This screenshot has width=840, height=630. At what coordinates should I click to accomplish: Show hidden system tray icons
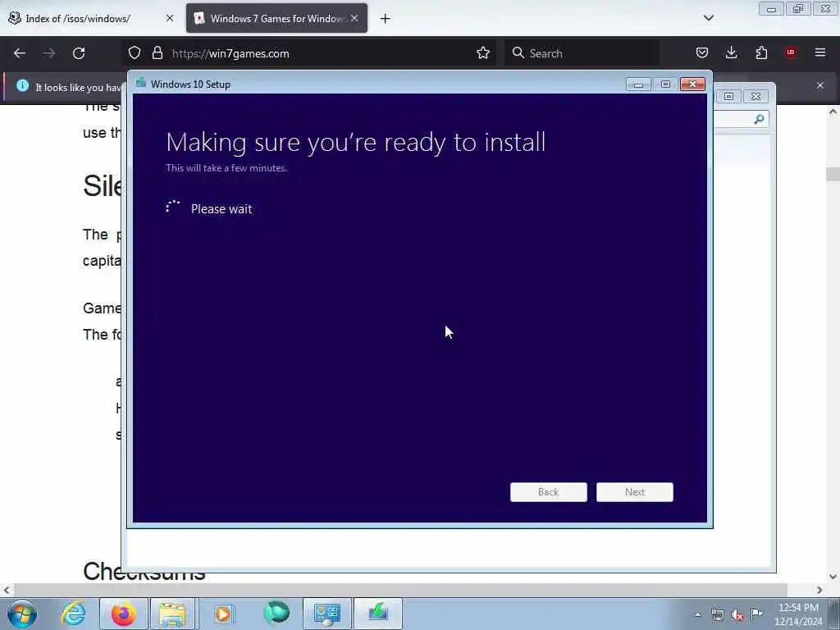697,615
